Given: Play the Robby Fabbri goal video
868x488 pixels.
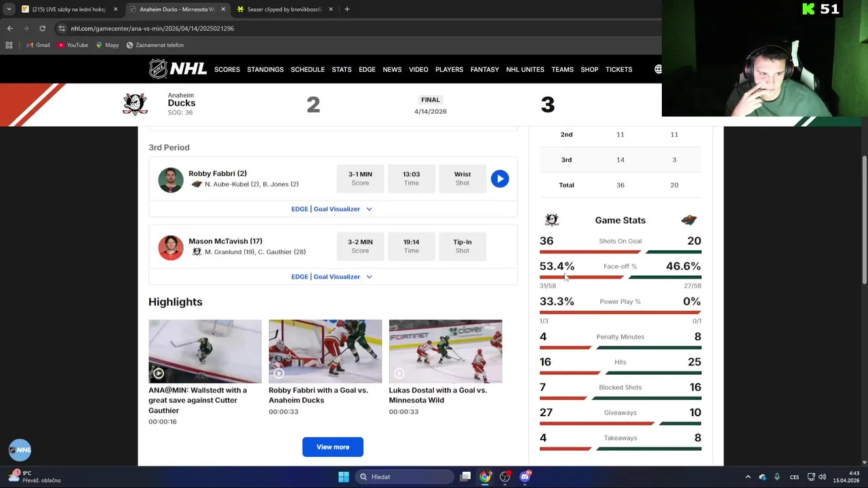Looking at the screenshot, I should (x=500, y=179).
